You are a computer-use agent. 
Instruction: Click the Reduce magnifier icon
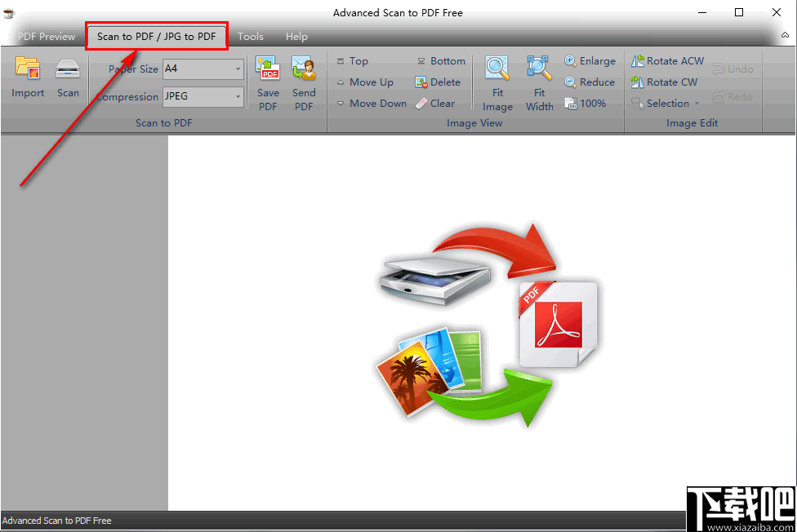pyautogui.click(x=588, y=82)
